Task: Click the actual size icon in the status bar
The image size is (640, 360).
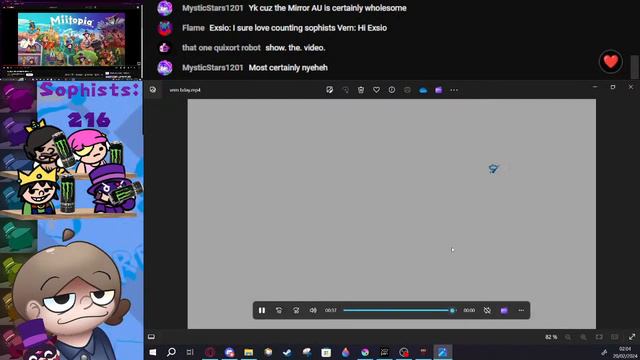Action: [615, 337]
